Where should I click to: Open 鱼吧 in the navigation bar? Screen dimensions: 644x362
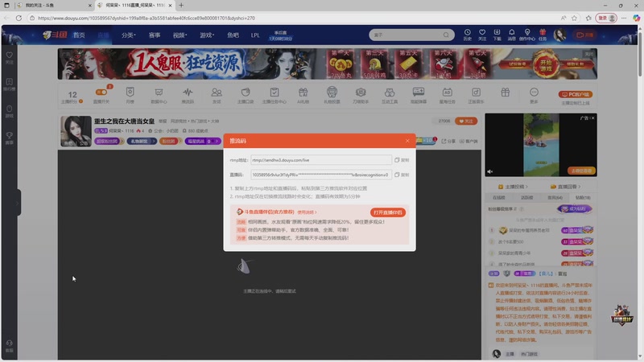click(233, 35)
